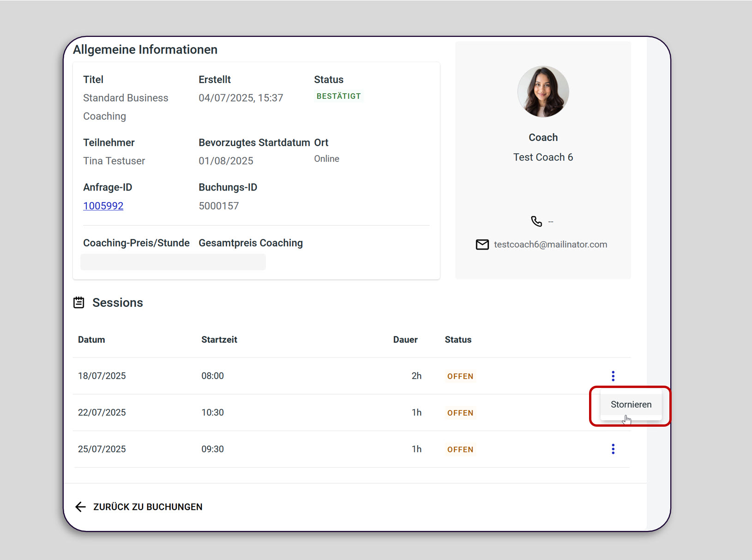
Task: Click the BESTÄTIGT status badge
Action: 339,96
